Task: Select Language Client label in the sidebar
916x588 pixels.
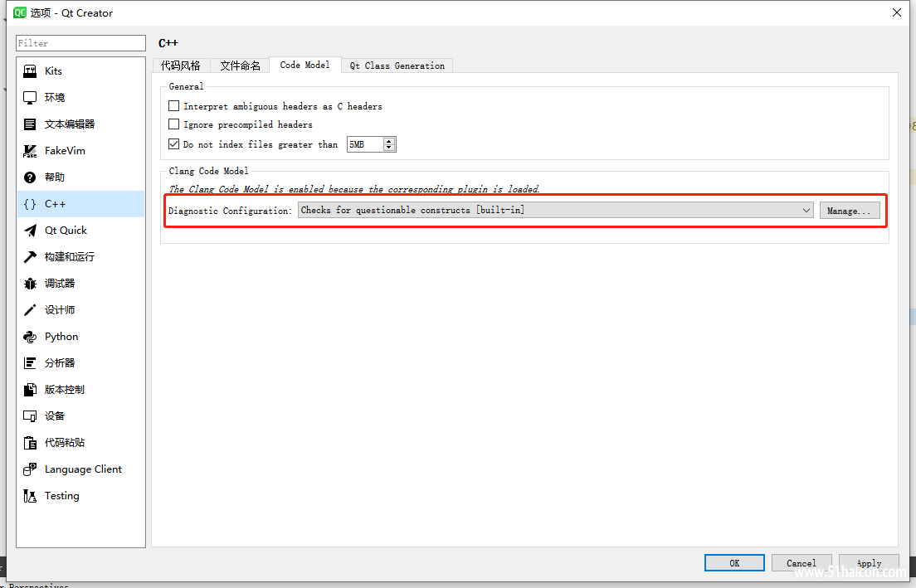Action: click(84, 469)
